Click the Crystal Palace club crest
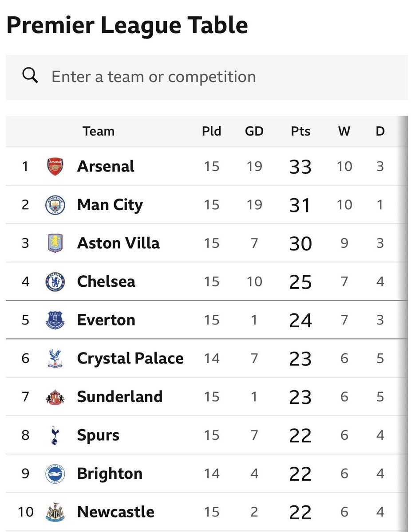 55,358
